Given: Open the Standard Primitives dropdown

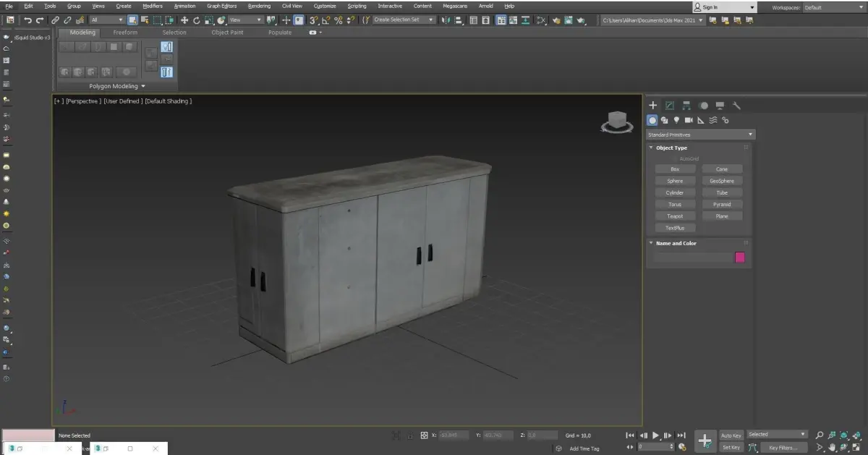Looking at the screenshot, I should [x=700, y=135].
